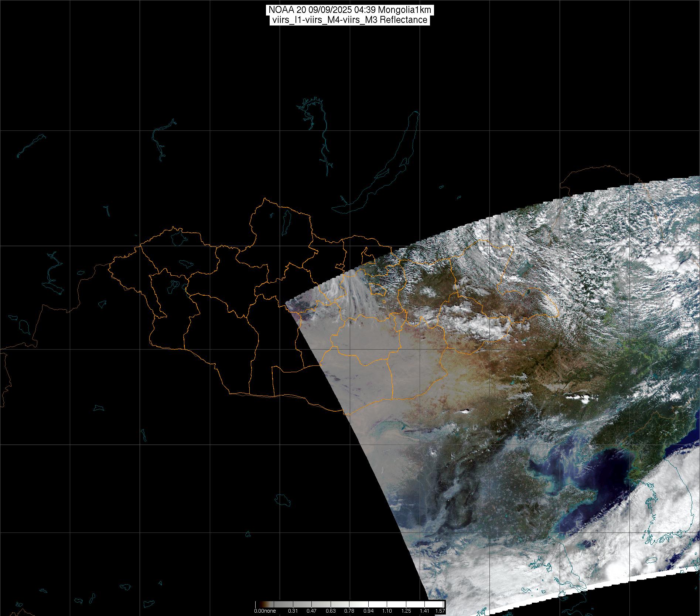
Task: Click the 0.00none label on colorbar
Action: click(265, 611)
